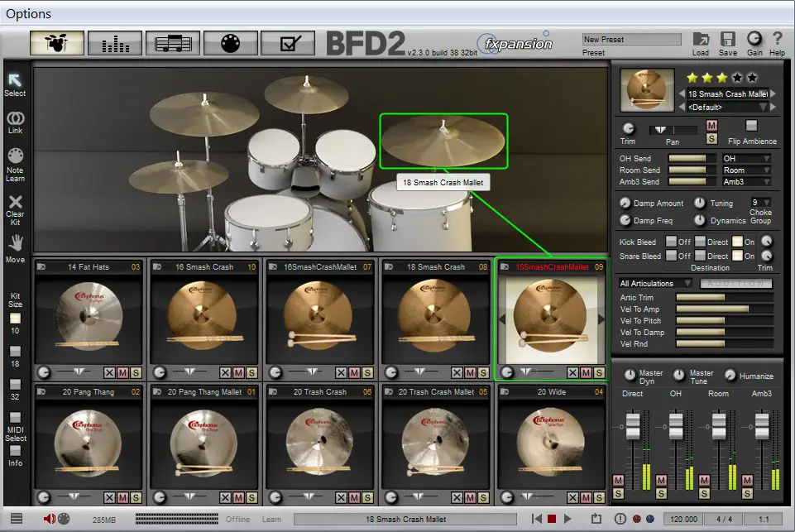Image resolution: width=795 pixels, height=532 pixels.
Task: Click the Humanize knob
Action: pos(730,376)
